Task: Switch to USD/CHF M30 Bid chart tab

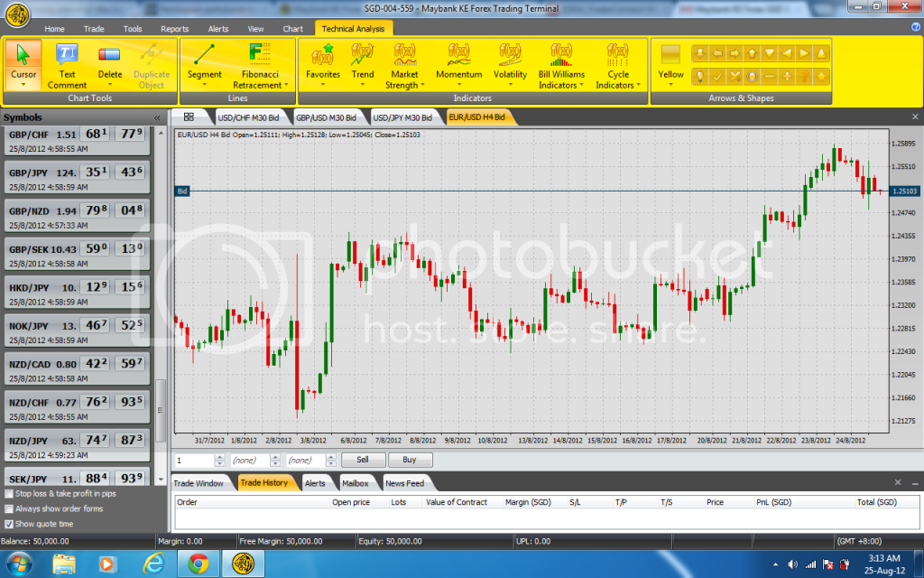Action: coord(248,117)
